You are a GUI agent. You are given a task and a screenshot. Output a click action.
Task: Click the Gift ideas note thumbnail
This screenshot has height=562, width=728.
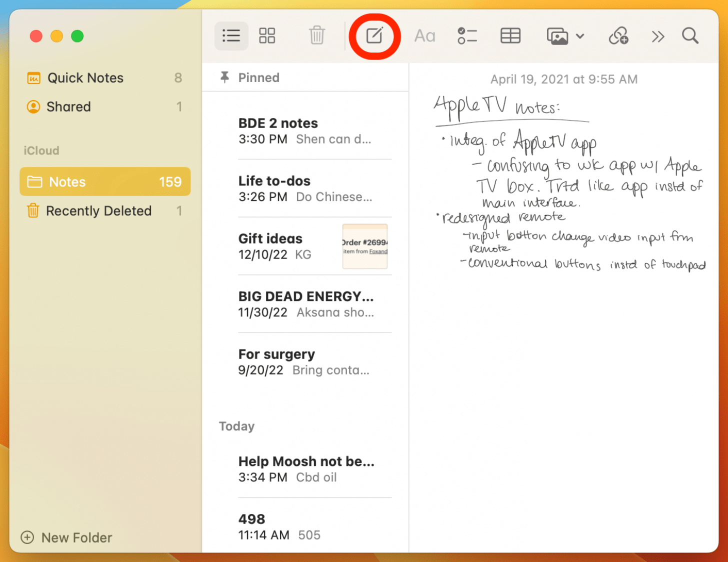[x=365, y=246]
